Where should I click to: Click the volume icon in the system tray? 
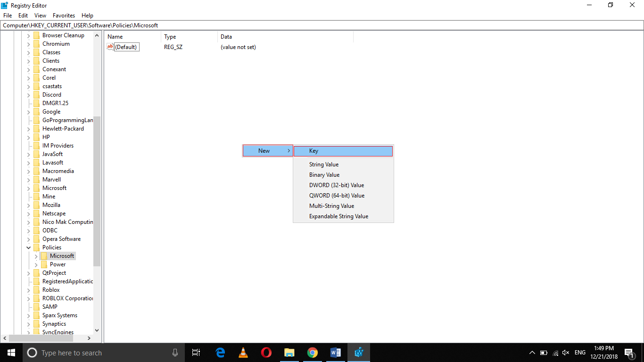565,353
